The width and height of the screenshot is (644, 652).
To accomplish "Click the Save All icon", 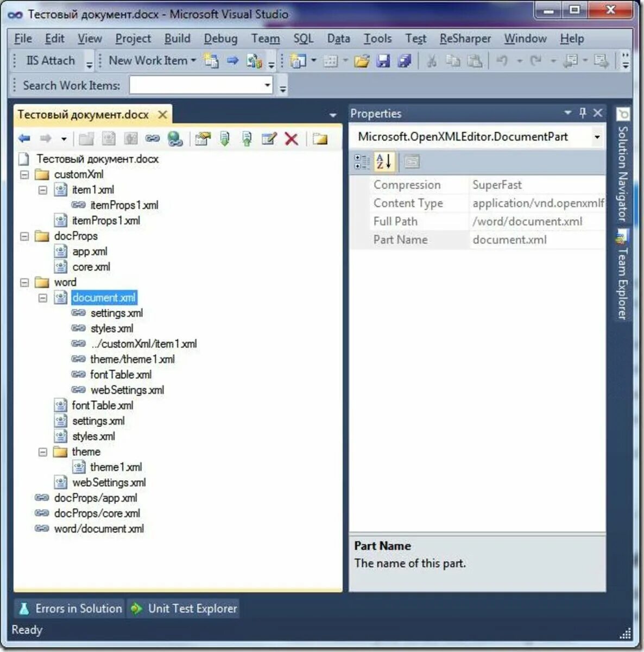I will pyautogui.click(x=405, y=61).
